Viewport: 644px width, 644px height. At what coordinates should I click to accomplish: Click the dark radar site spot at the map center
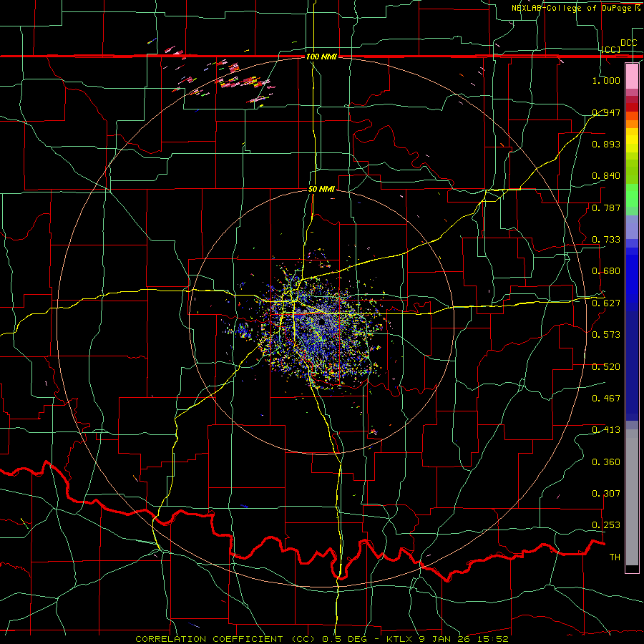tap(321, 322)
